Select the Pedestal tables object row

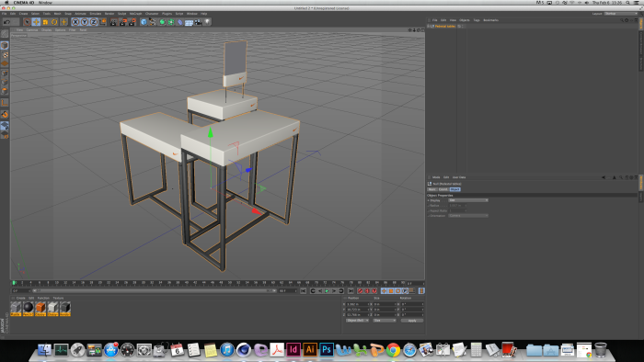(x=445, y=27)
